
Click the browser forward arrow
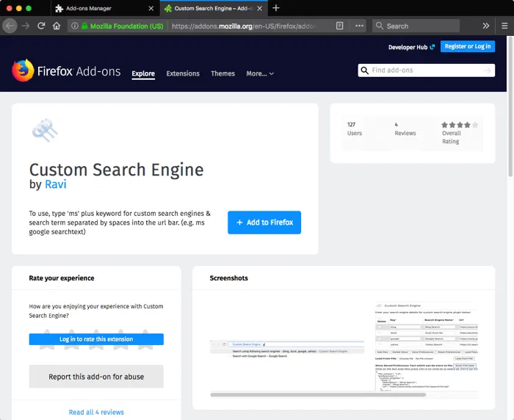pyautogui.click(x=26, y=26)
